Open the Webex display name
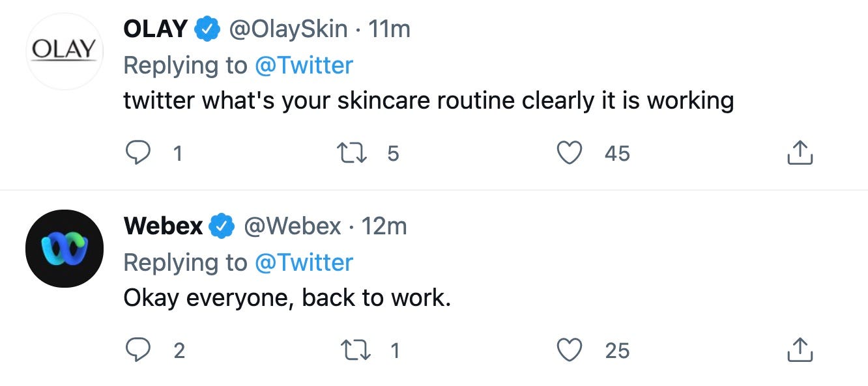 [164, 226]
